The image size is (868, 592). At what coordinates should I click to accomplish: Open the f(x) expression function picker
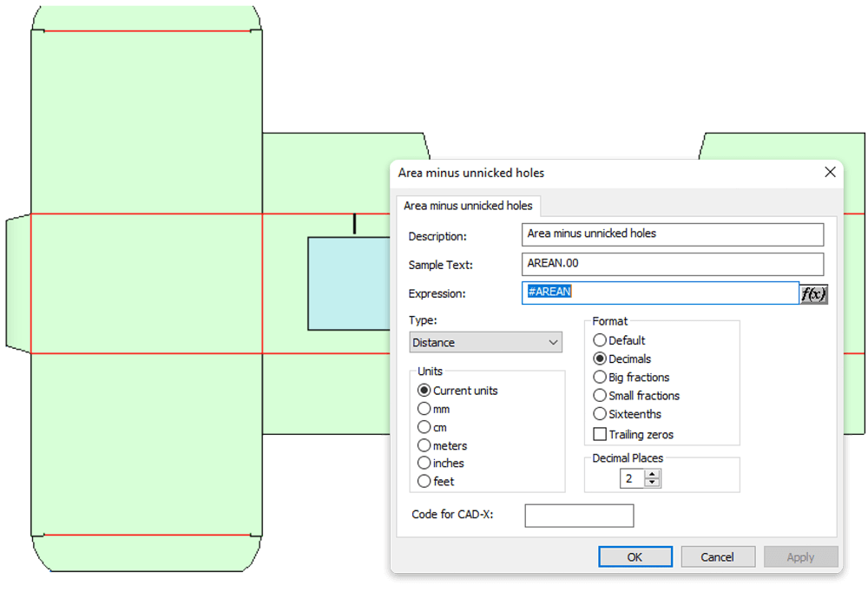[813, 293]
